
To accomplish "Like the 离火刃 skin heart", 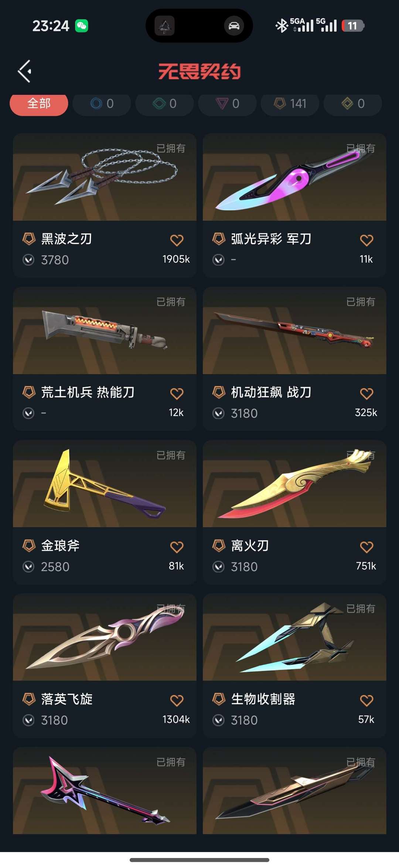I will click(366, 547).
